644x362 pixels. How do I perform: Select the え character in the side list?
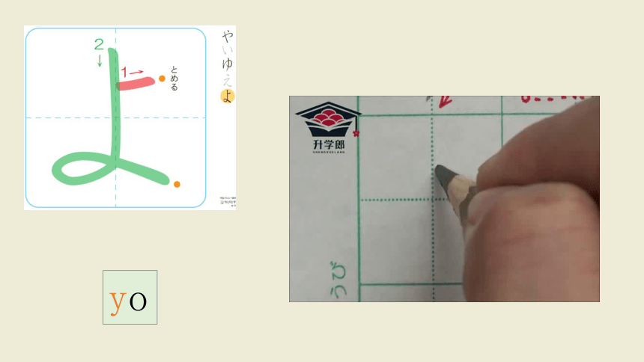tap(228, 79)
